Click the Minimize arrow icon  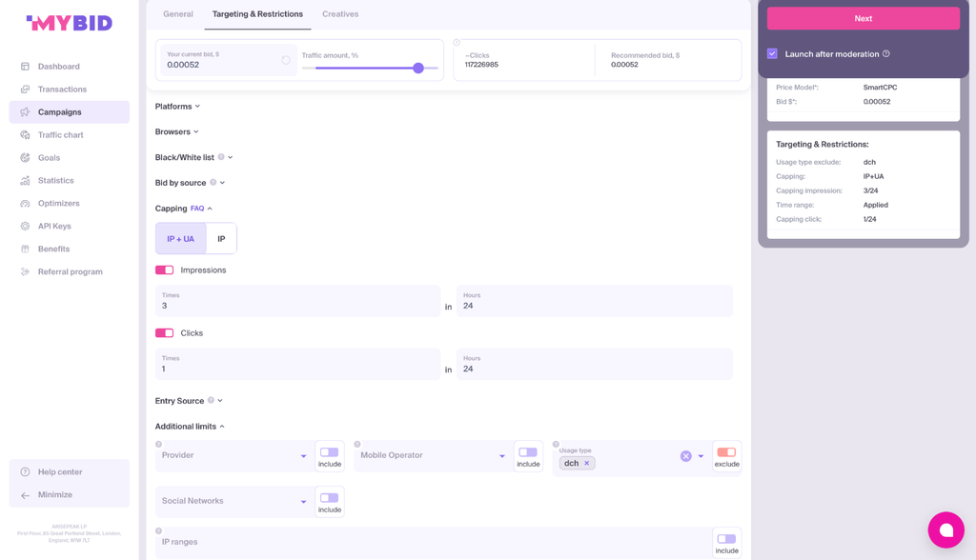pyautogui.click(x=25, y=495)
